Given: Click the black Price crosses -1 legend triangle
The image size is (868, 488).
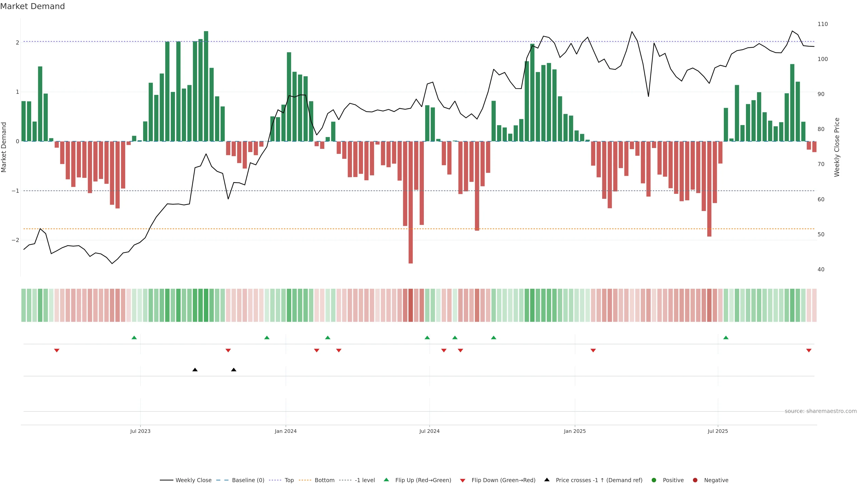Looking at the screenshot, I should click(x=547, y=480).
